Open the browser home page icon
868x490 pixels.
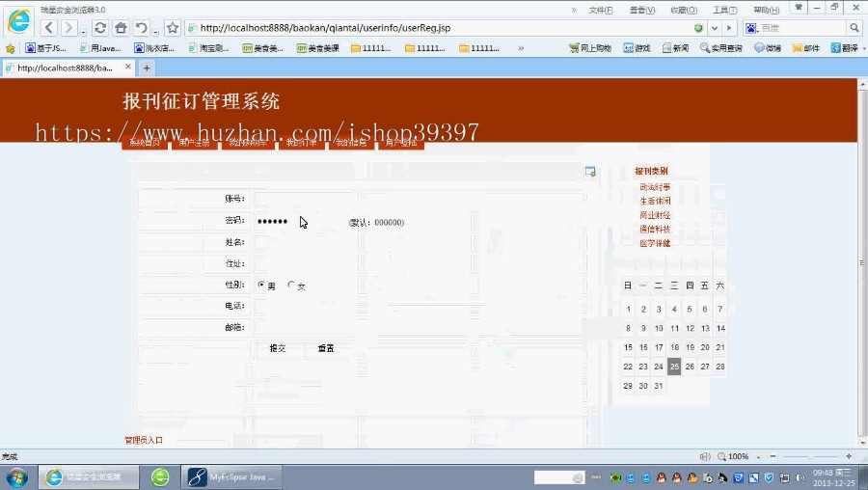(121, 28)
